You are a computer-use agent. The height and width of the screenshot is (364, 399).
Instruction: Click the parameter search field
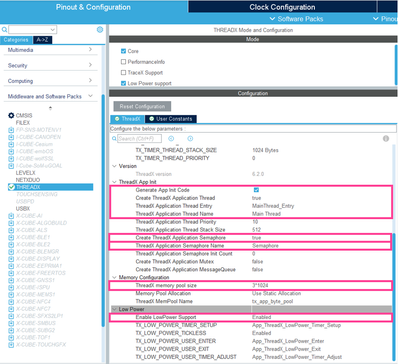(x=139, y=138)
